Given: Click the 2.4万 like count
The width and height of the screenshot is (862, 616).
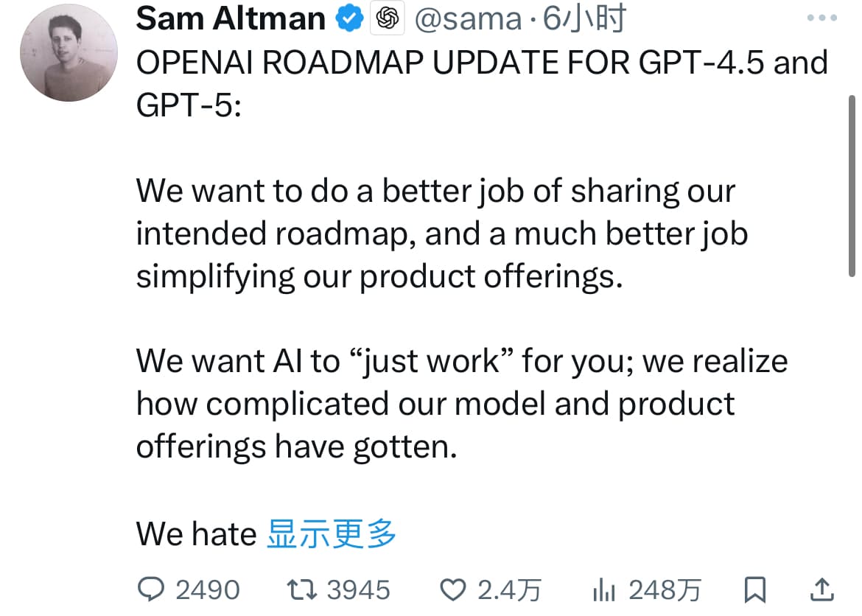Looking at the screenshot, I should pos(509,588).
